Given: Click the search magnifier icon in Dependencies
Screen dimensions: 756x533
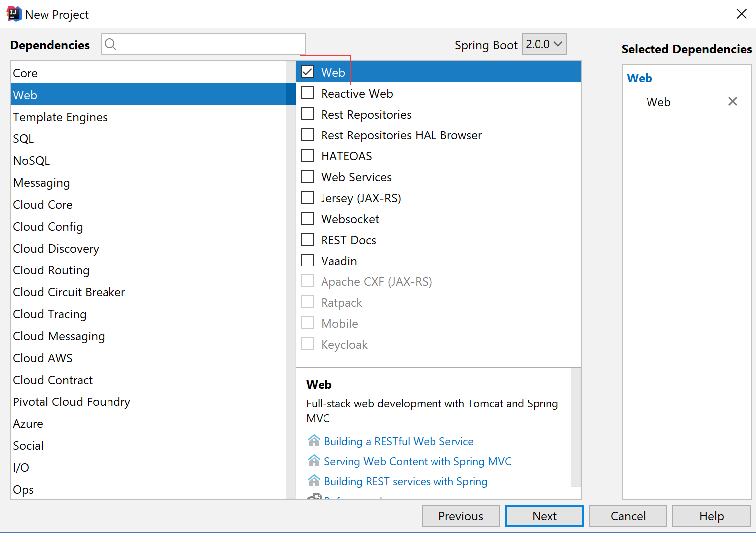Looking at the screenshot, I should tap(110, 44).
